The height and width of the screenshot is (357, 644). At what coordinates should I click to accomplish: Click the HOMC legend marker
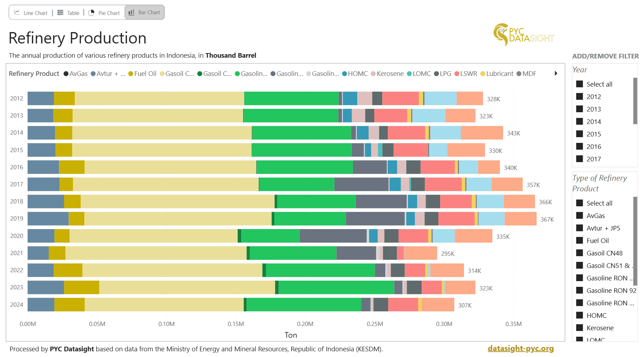click(x=344, y=74)
